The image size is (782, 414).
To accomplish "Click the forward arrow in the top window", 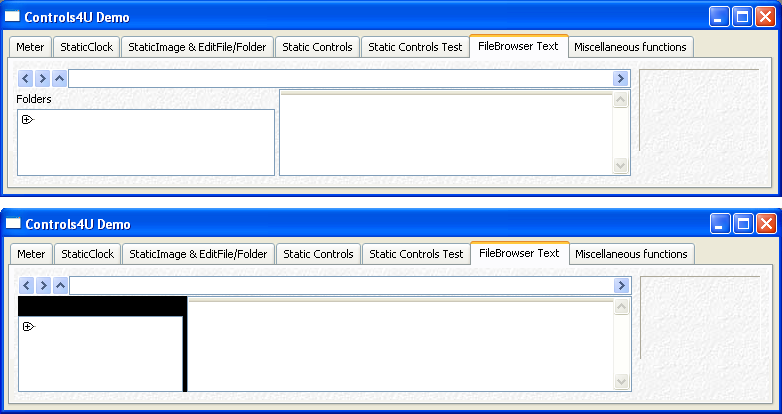I will tap(43, 78).
